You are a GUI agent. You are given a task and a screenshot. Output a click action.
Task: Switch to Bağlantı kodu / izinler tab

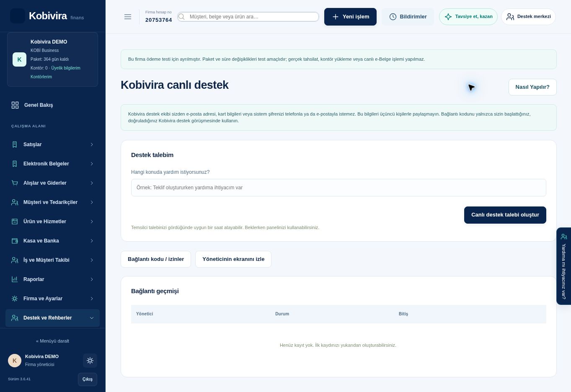click(x=156, y=259)
